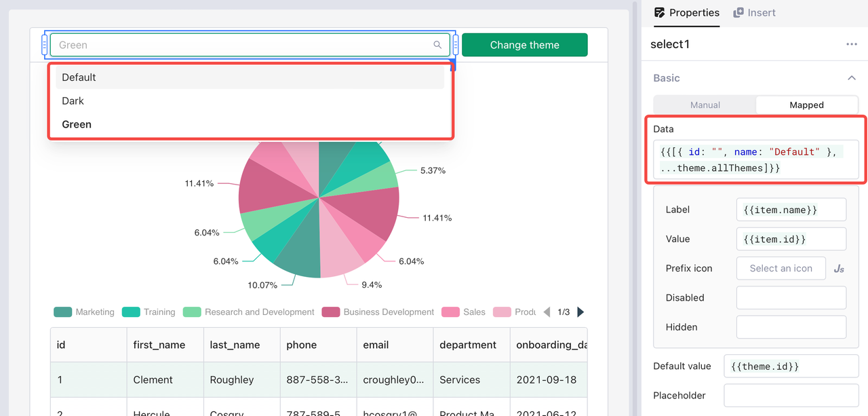This screenshot has width=868, height=416.
Task: Toggle Marketing series in chart legend
Action: point(84,312)
